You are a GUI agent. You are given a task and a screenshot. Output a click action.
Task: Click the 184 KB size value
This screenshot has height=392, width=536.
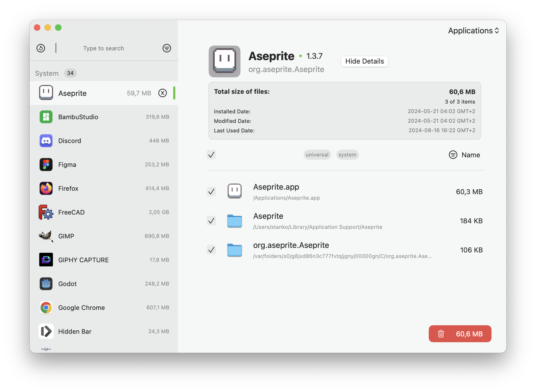pos(471,221)
